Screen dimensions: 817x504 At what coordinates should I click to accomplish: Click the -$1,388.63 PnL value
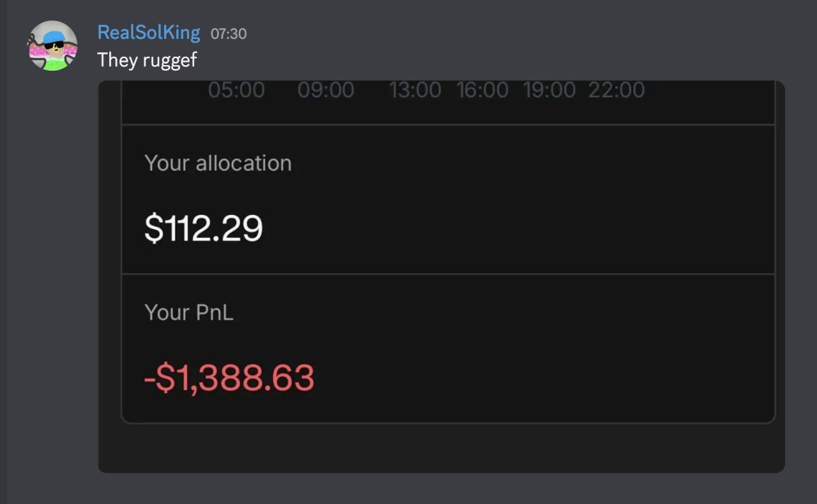click(x=229, y=378)
